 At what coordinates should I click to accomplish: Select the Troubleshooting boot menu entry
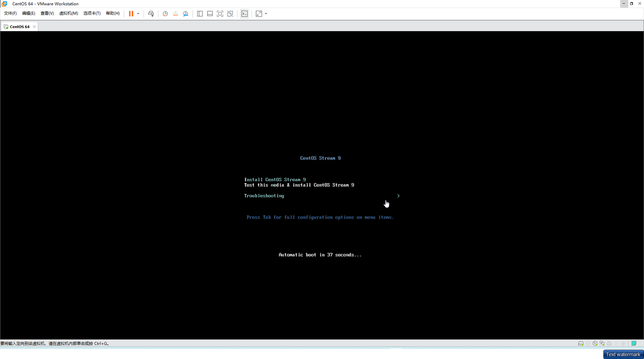[x=264, y=196]
